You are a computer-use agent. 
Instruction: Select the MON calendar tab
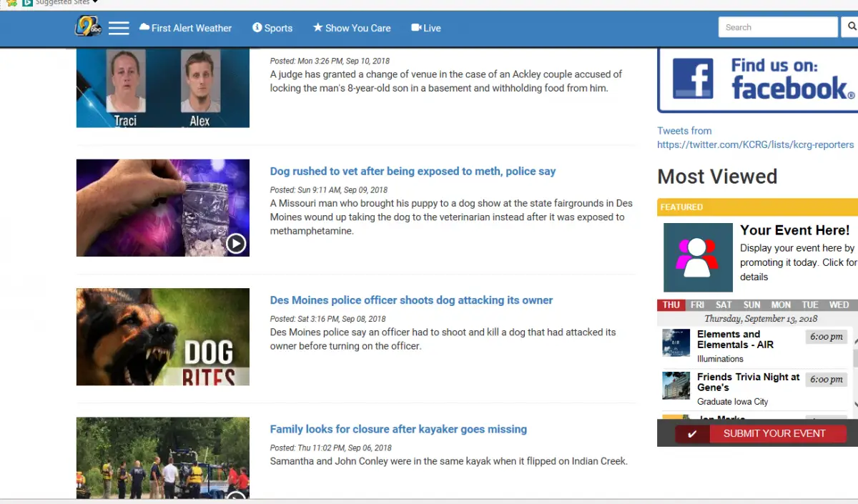pos(781,305)
